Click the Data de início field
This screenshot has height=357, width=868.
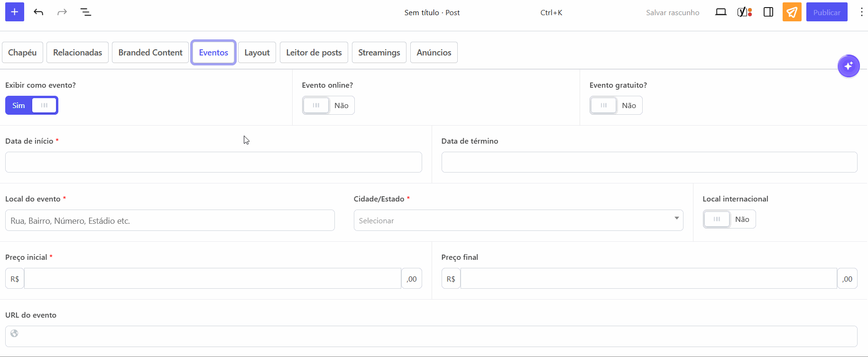[213, 162]
